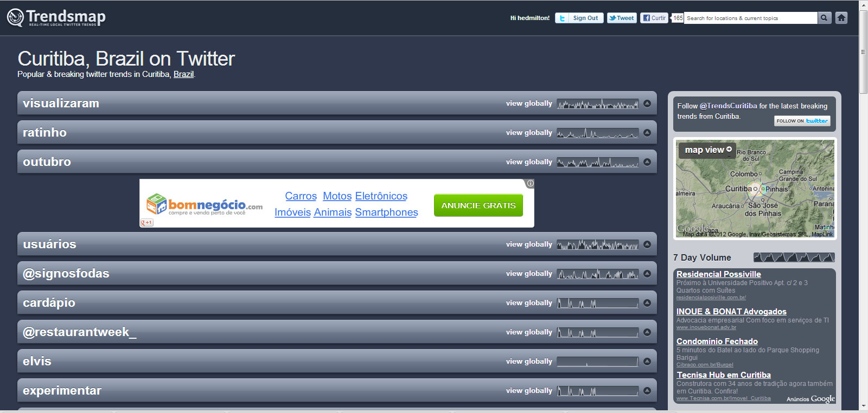Click the ad info icon on banner
This screenshot has height=413, width=868.
point(530,183)
